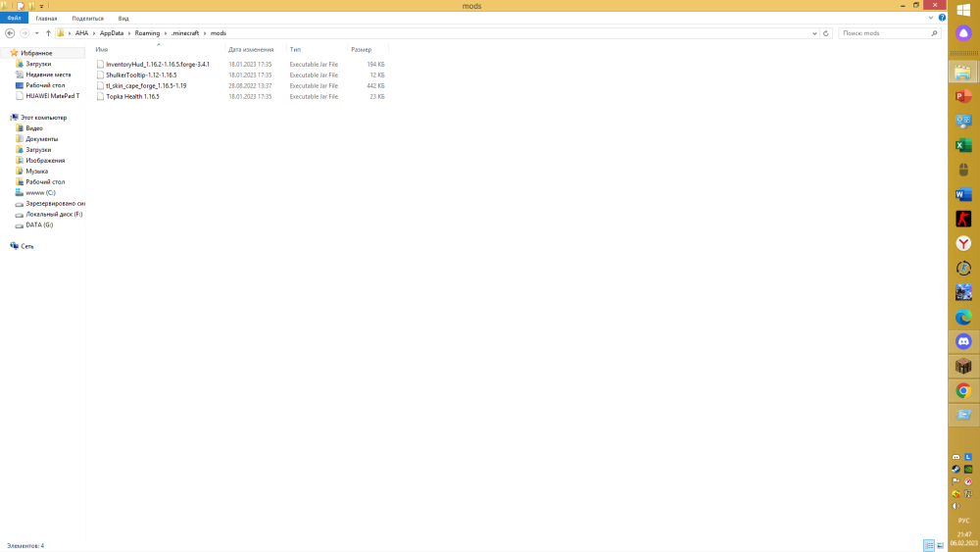Screen dimensions: 980x552
Task: Open the Quick Access Toolbar customize dropdown
Action: [x=42, y=6]
